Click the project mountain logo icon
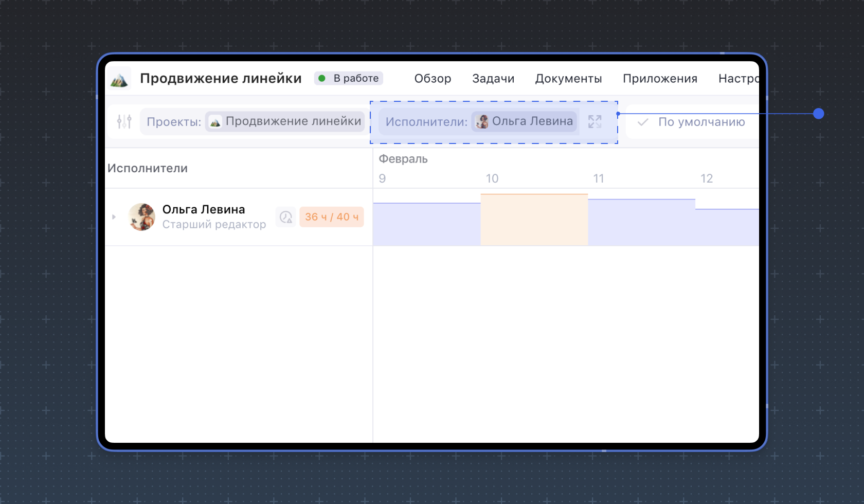 (119, 79)
